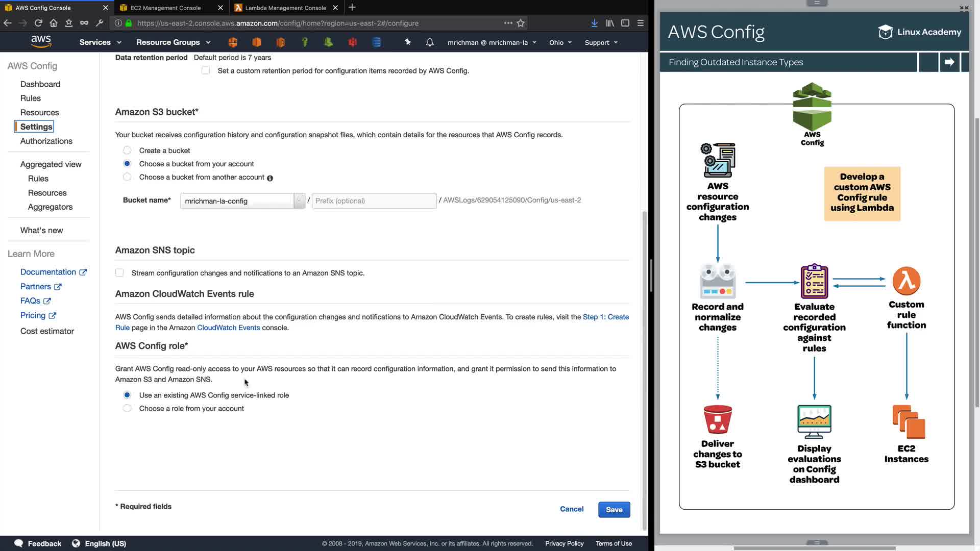Image resolution: width=980 pixels, height=551 pixels.
Task: Click the browser reload icon
Action: (38, 23)
